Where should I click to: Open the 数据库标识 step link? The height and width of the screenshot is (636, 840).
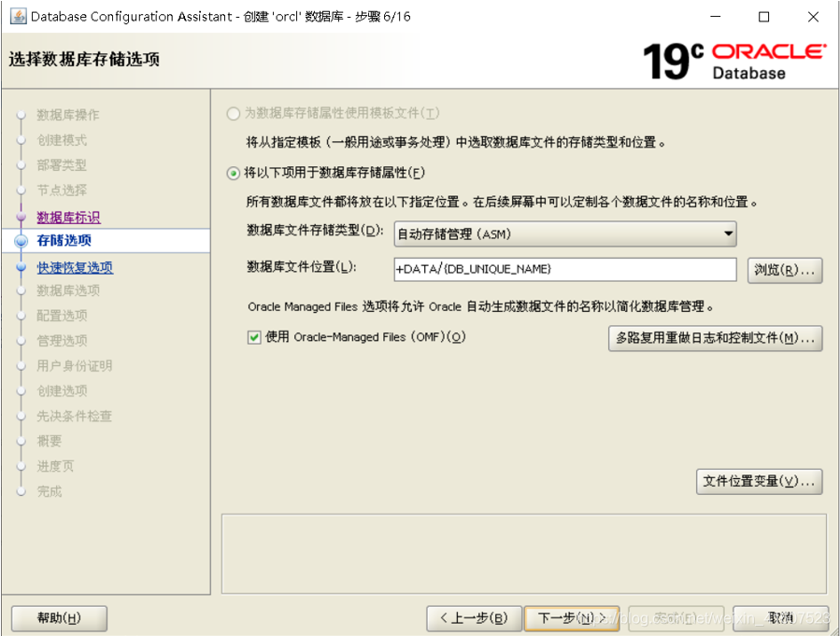tap(68, 218)
